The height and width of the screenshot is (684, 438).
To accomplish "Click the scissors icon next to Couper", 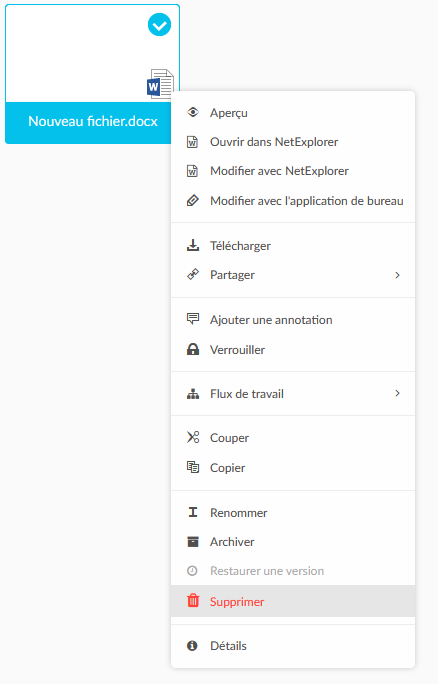I will pyautogui.click(x=193, y=437).
